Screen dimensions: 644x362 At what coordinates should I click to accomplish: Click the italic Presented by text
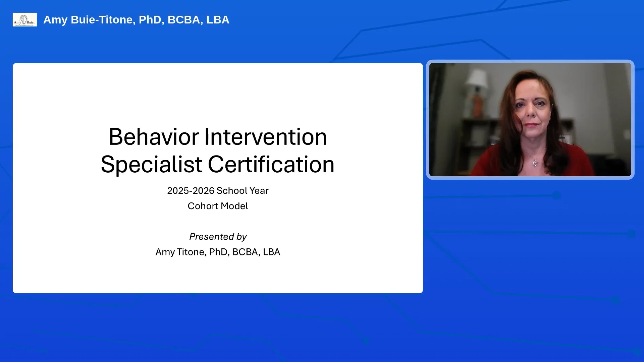(218, 237)
